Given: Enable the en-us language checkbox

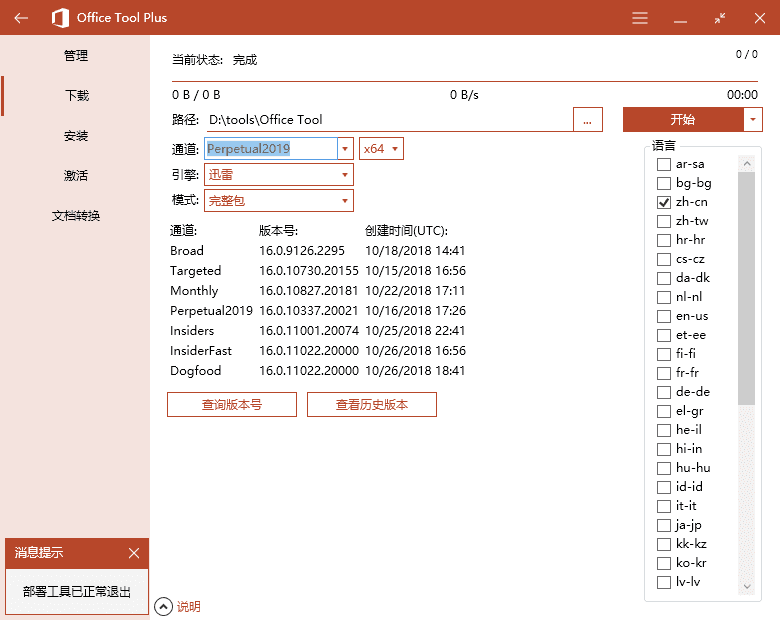Looking at the screenshot, I should (664, 316).
